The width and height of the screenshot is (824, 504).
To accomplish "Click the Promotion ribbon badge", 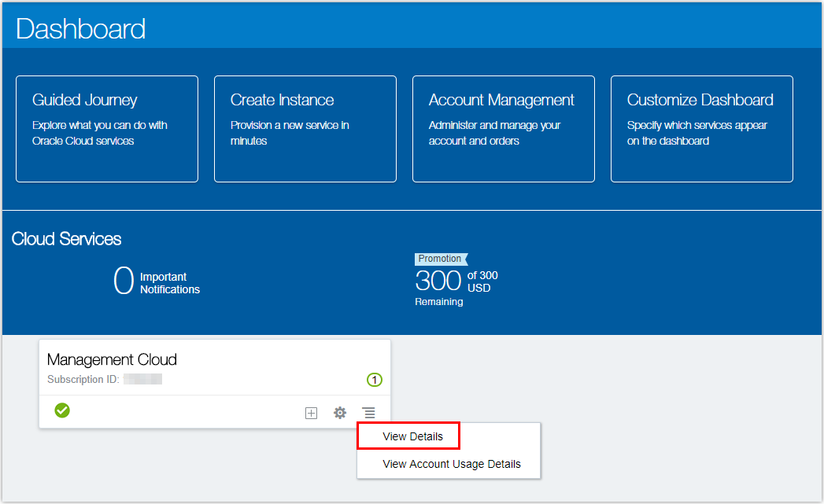I will (439, 259).
